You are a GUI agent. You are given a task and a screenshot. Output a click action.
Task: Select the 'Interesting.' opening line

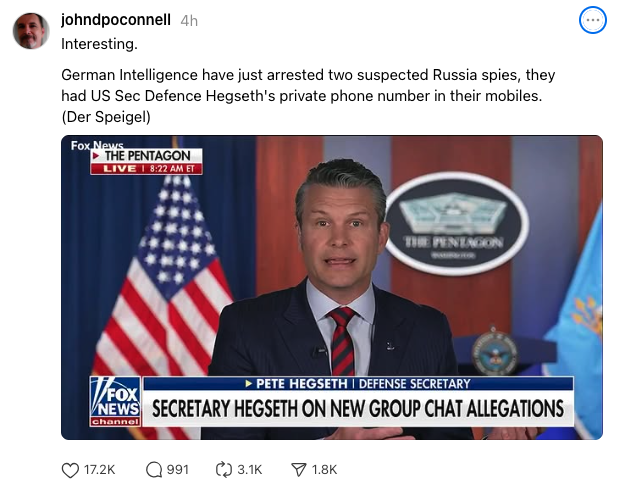(99, 44)
